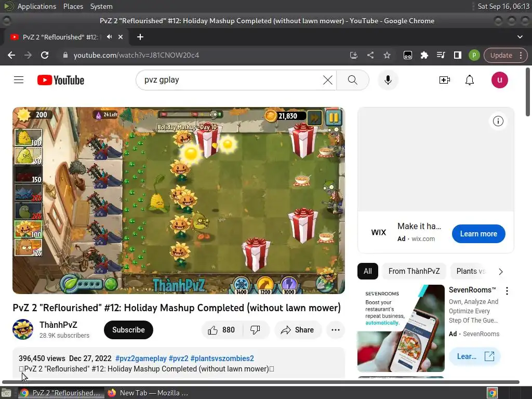Open Chrome Update menu
The width and height of the screenshot is (532, 399).
pyautogui.click(x=506, y=55)
